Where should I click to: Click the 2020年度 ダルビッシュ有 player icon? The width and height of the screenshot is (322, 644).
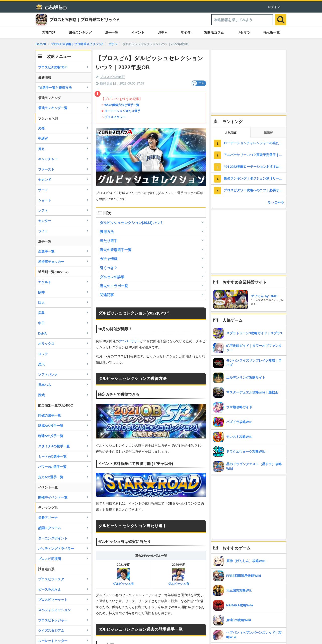tap(179, 574)
